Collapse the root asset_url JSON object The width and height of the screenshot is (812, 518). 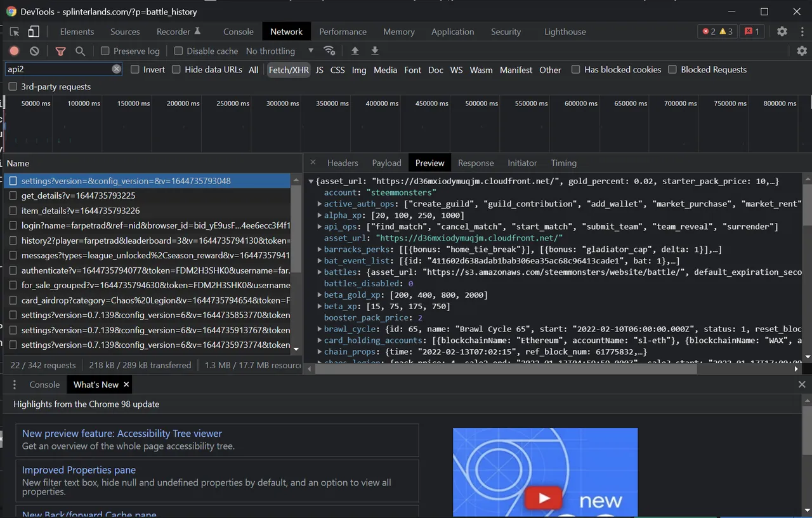(311, 182)
